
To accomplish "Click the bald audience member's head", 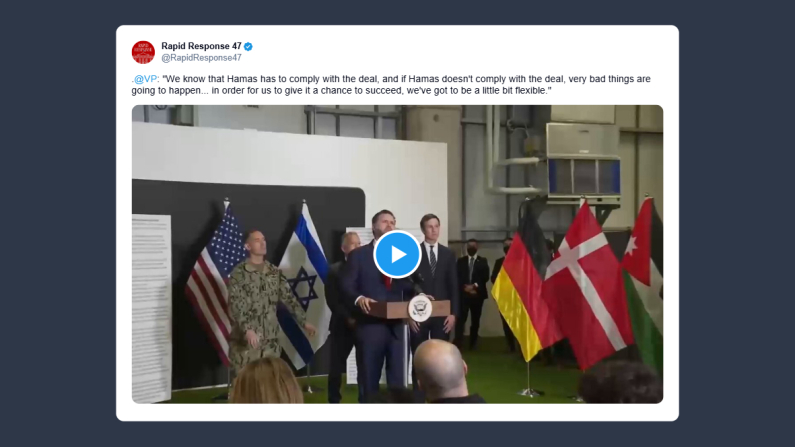I will [440, 366].
